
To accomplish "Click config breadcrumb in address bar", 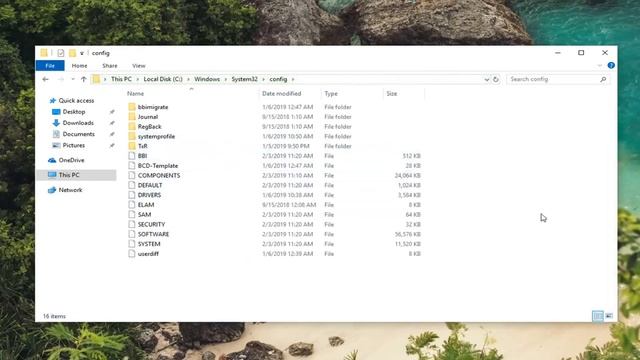I will pos(278,79).
